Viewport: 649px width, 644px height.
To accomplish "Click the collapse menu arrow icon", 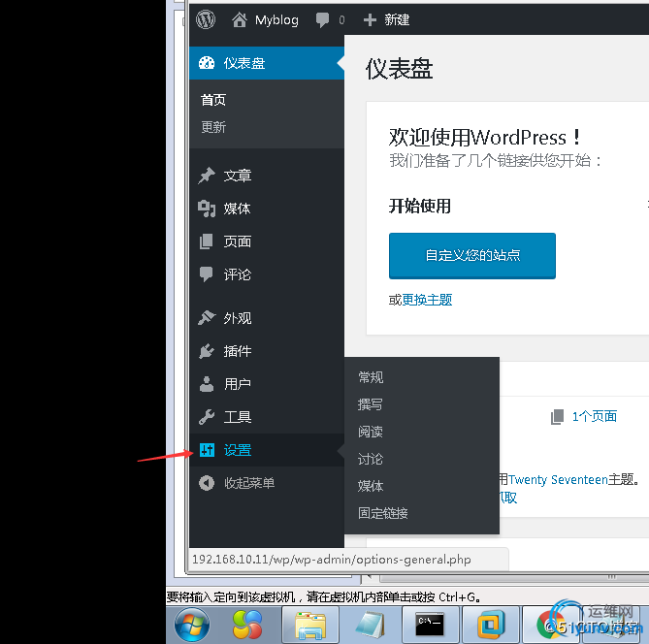I will tap(207, 483).
